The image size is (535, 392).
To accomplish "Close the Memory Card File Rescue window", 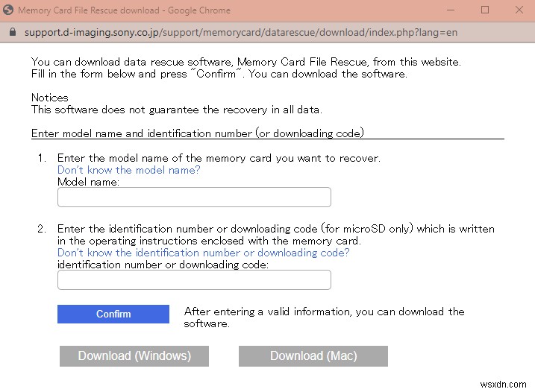I will pyautogui.click(x=519, y=10).
